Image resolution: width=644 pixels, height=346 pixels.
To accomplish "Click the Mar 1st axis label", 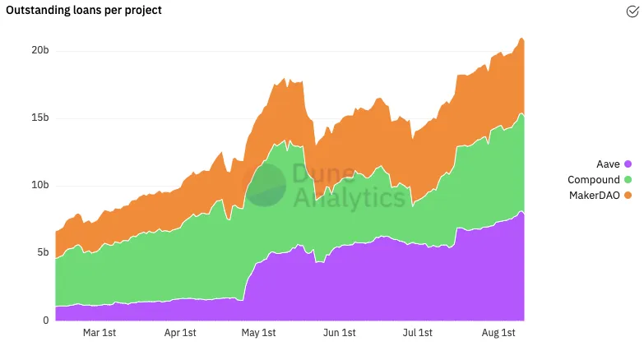I will [x=100, y=333].
